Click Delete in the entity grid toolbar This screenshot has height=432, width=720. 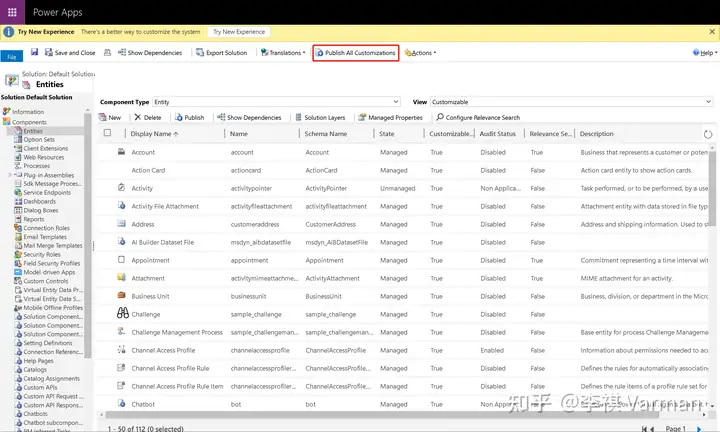[x=148, y=118]
